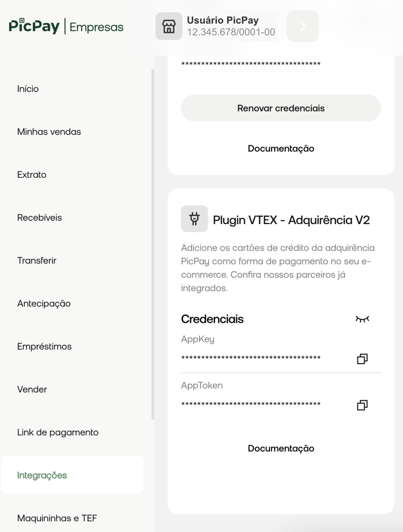Open Documentação link in the VTEX plugin card
Image resolution: width=403 pixels, height=532 pixels.
tap(281, 449)
